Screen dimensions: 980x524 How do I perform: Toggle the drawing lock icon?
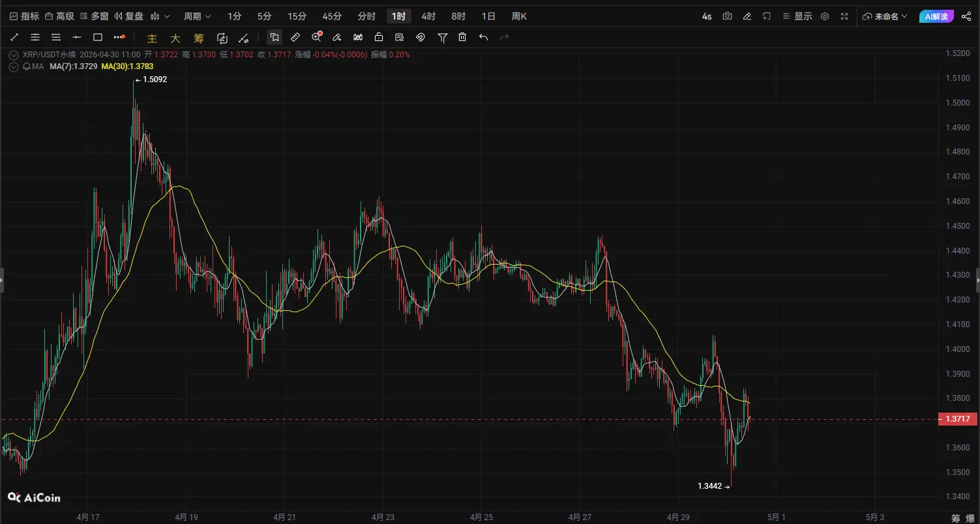pyautogui.click(x=379, y=37)
